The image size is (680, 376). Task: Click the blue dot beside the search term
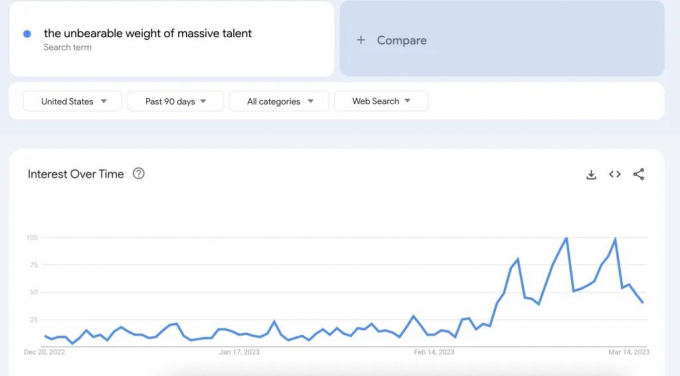click(x=27, y=34)
